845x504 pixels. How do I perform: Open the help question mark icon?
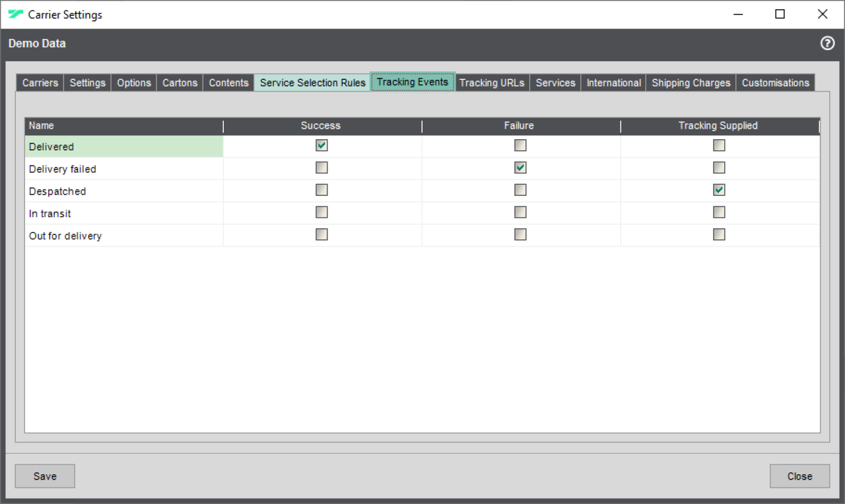[827, 44]
